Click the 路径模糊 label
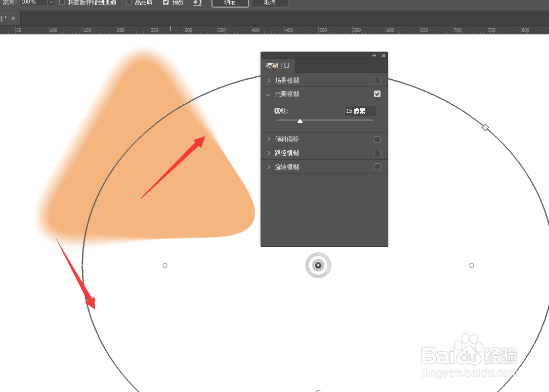The width and height of the screenshot is (549, 392). click(287, 153)
